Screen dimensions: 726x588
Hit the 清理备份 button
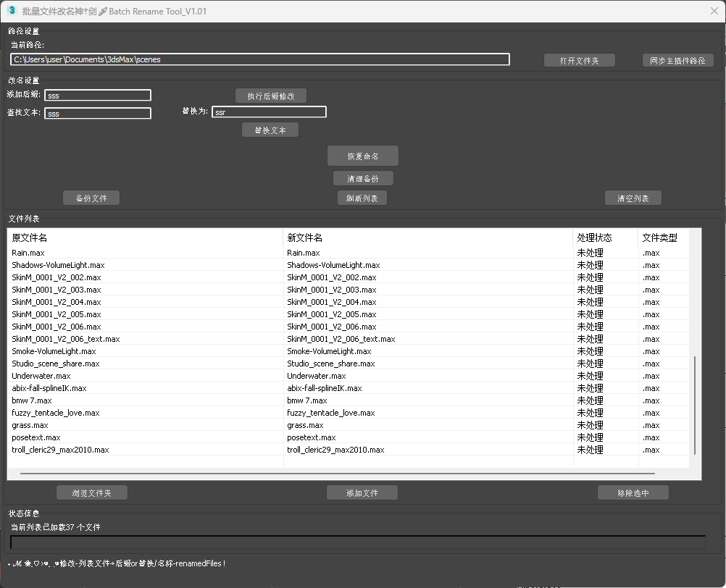pyautogui.click(x=363, y=179)
